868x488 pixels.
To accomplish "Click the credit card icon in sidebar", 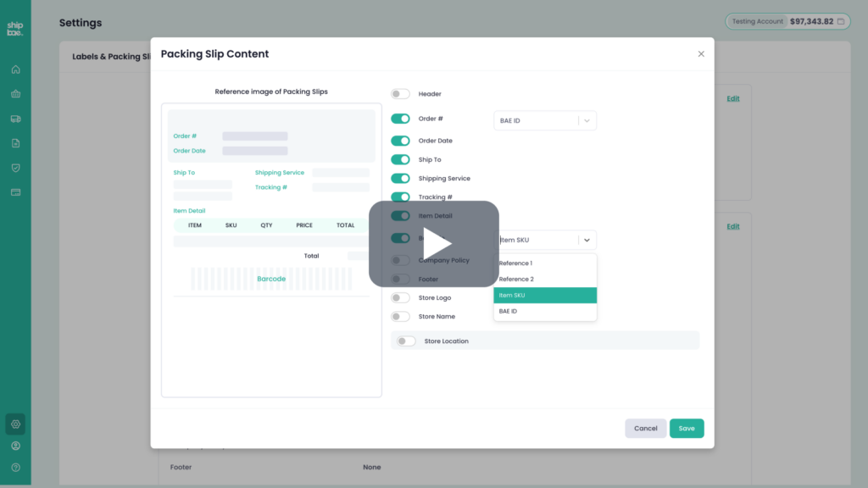I will tap(15, 192).
